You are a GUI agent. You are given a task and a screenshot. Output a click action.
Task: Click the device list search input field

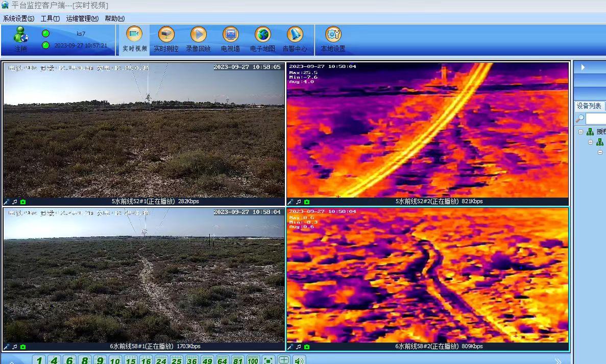(596, 118)
